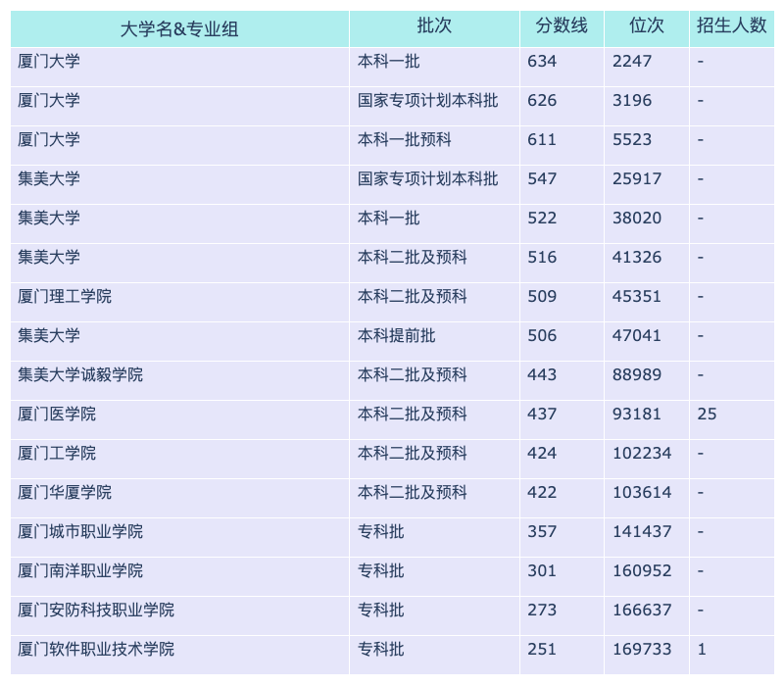Select rank value 166637
The width and height of the screenshot is (784, 686).
pos(642,610)
